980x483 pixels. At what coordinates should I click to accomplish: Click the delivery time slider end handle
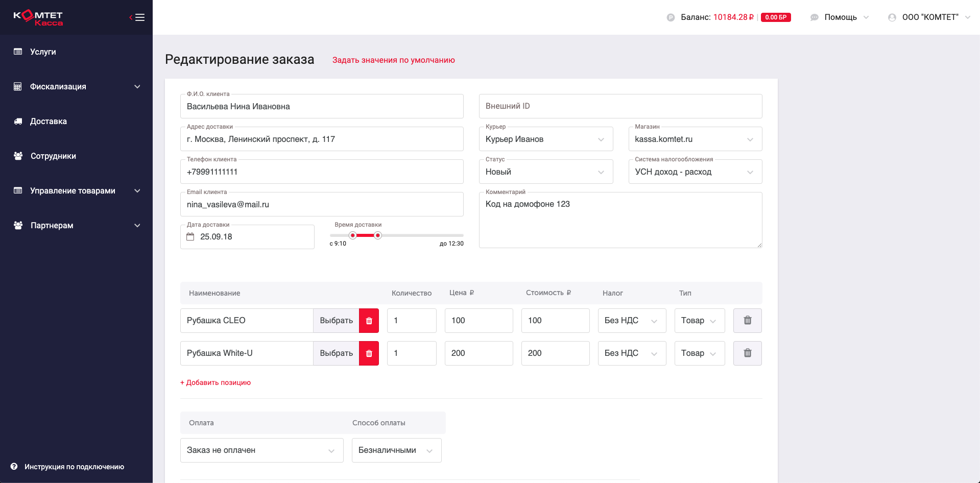point(378,235)
